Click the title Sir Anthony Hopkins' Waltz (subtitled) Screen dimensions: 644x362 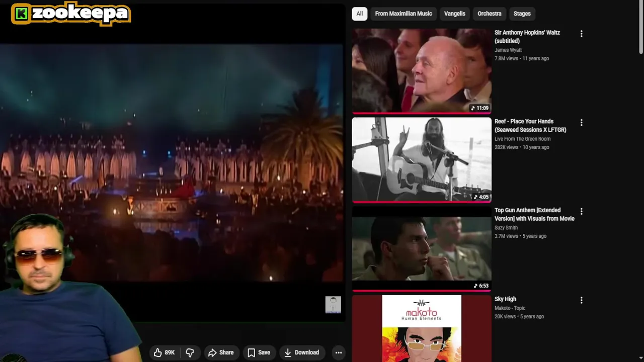[x=527, y=37]
